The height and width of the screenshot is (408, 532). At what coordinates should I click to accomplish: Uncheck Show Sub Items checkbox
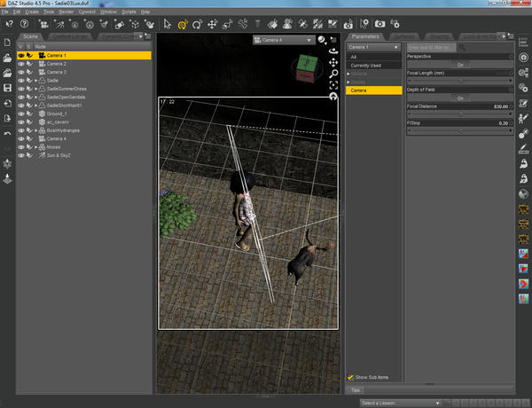coord(351,377)
